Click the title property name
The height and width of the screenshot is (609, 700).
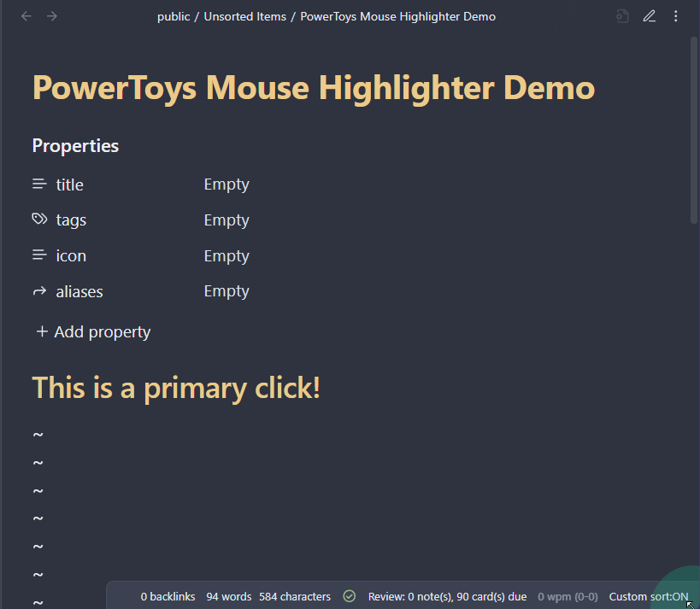(x=69, y=184)
